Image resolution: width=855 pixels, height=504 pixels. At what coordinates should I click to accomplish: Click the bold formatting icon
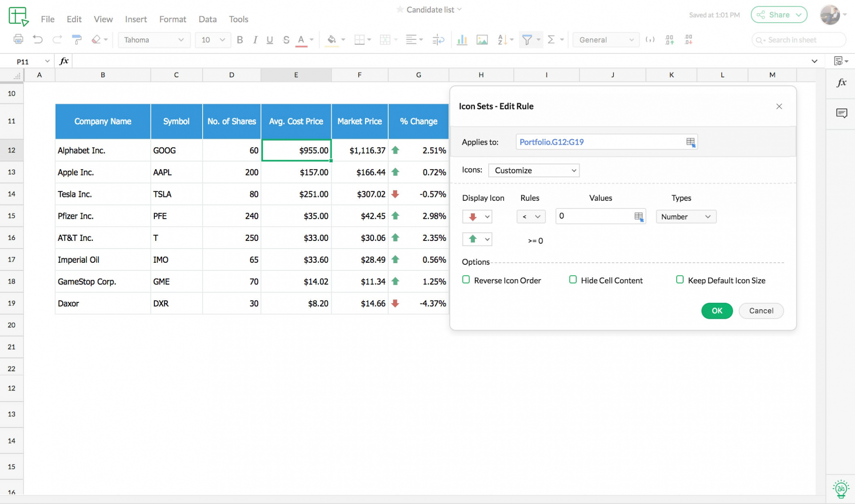239,40
